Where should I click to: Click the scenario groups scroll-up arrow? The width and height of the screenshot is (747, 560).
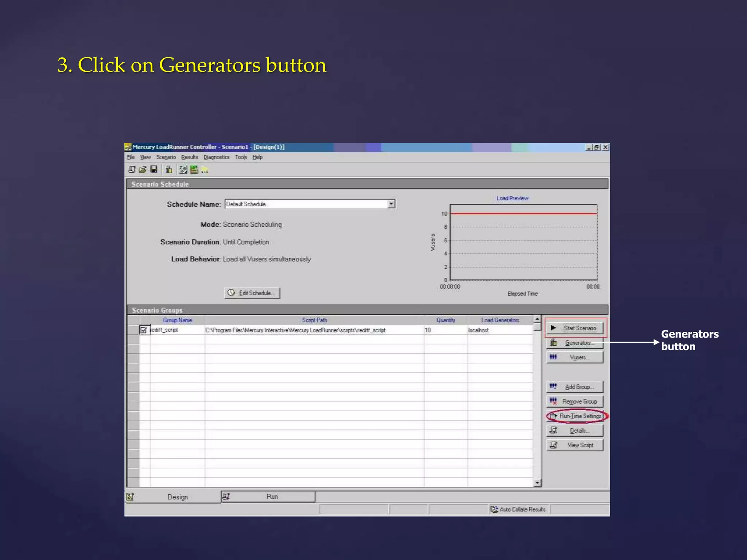(537, 319)
